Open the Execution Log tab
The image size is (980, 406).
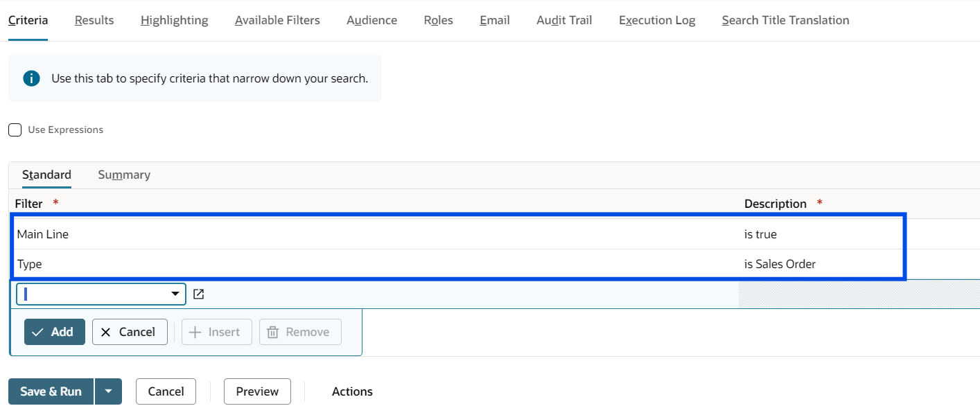click(x=656, y=20)
